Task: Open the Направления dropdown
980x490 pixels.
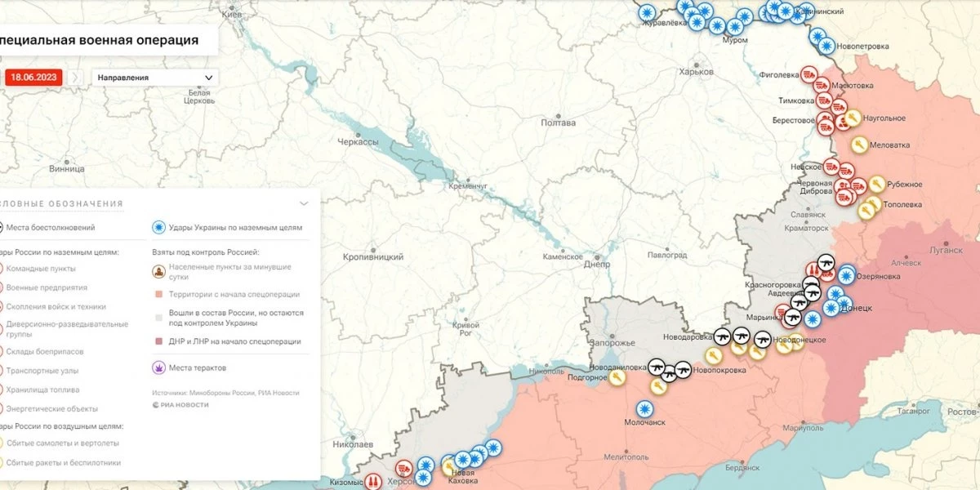Action: point(154,78)
